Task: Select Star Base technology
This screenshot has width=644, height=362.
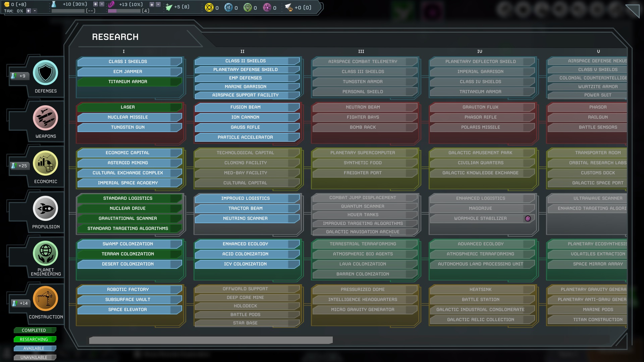Action: 247,323
